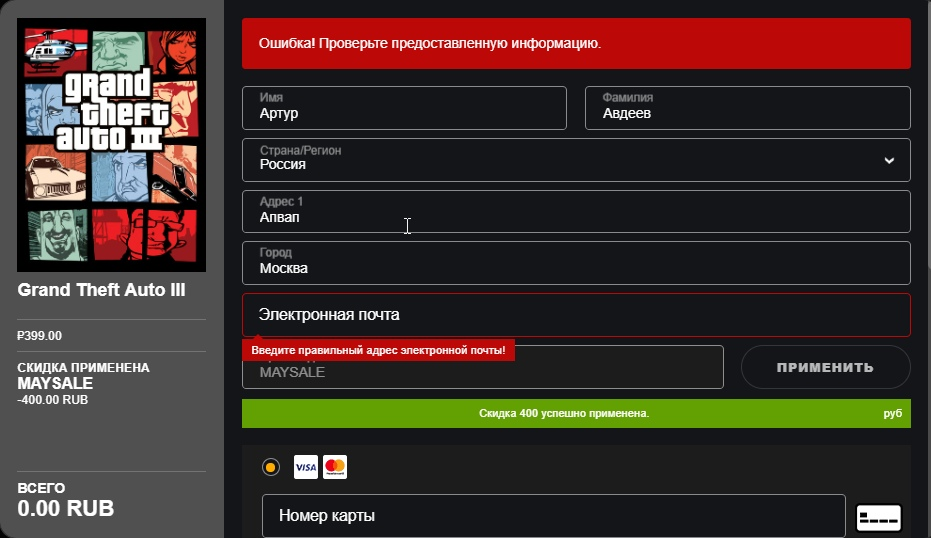Image resolution: width=931 pixels, height=538 pixels.
Task: Click the Grand Theft Auto III title text
Action: coord(102,290)
